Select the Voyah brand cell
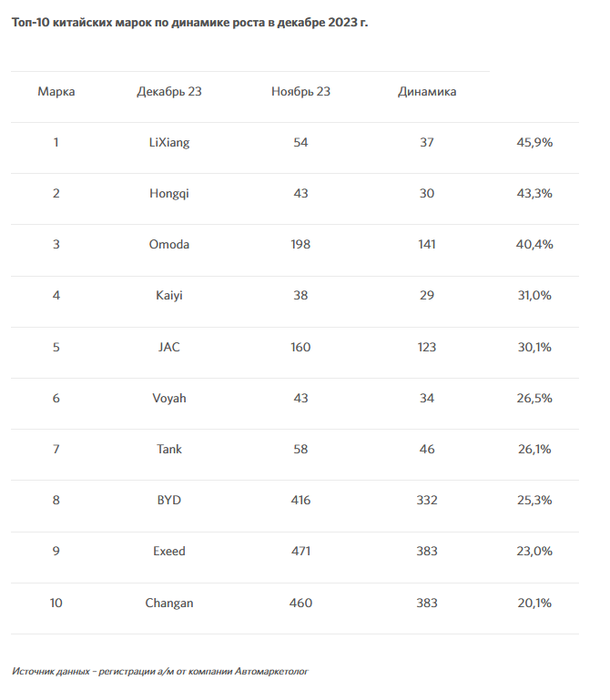Image resolution: width=610 pixels, height=700 pixels. [169, 398]
